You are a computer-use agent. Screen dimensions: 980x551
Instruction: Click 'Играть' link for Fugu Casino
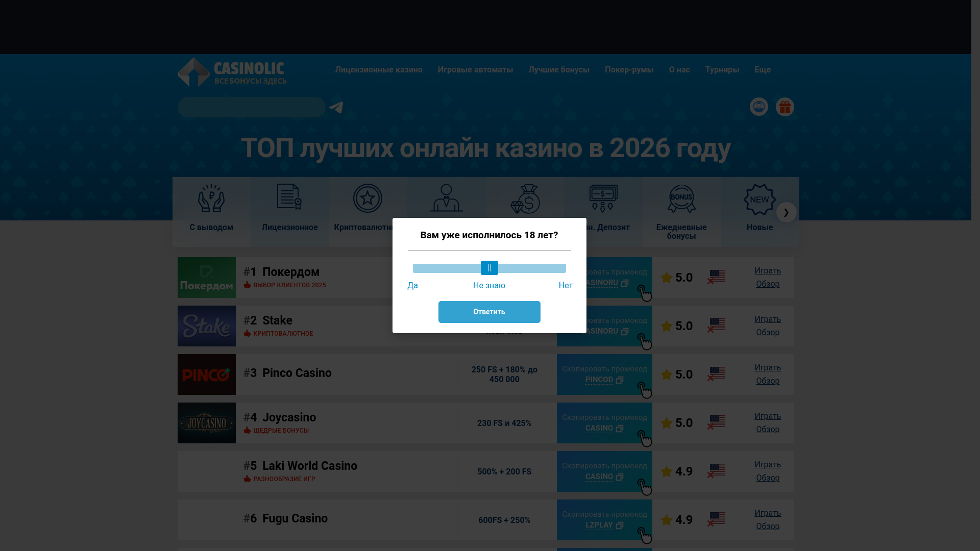pos(768,513)
